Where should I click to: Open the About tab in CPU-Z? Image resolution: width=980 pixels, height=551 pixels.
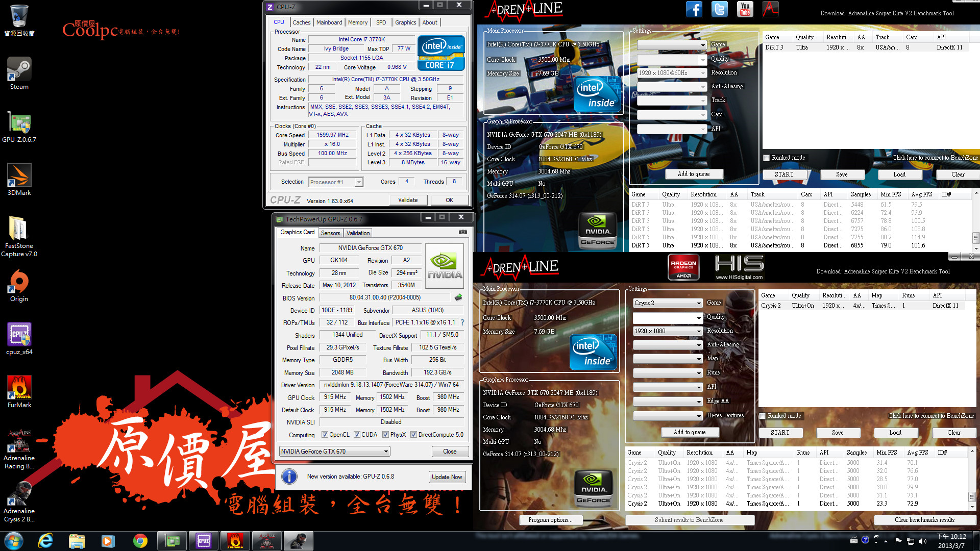coord(430,22)
